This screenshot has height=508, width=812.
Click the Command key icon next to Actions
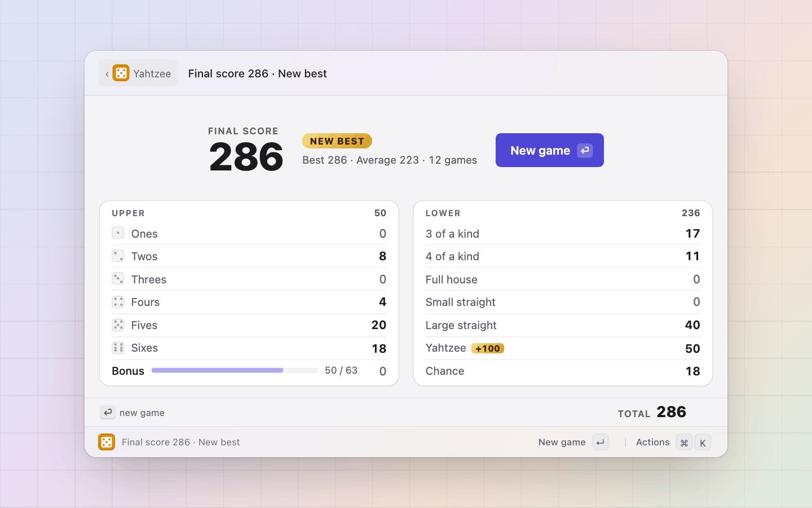pos(684,443)
